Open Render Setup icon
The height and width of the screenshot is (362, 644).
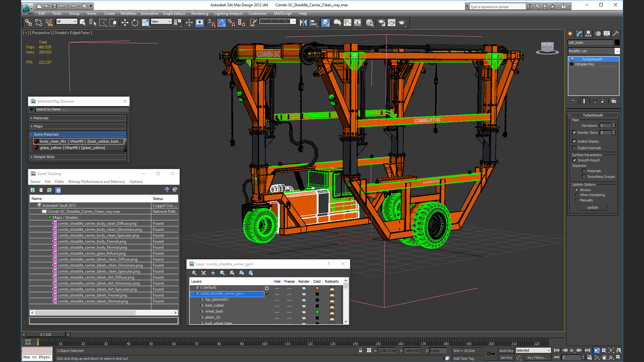[x=382, y=22]
